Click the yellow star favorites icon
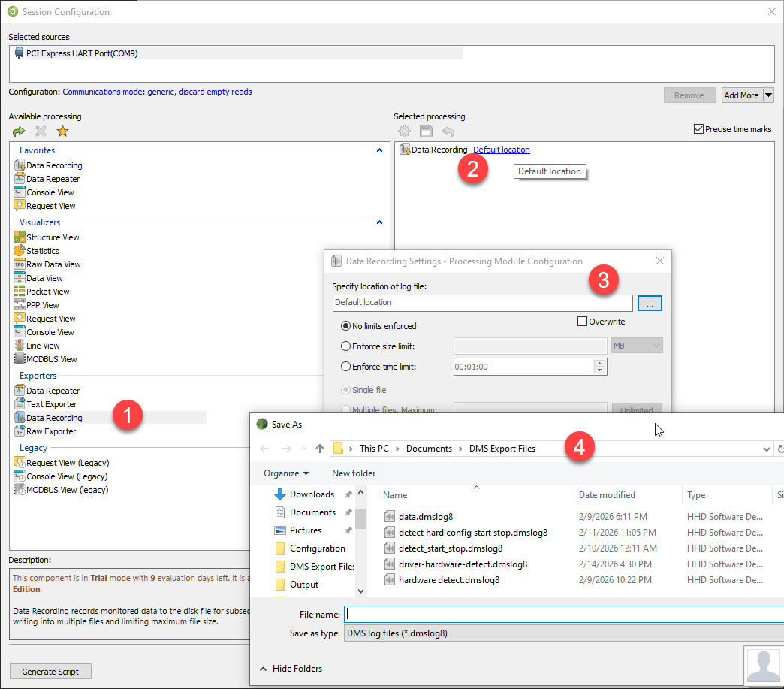The height and width of the screenshot is (689, 784). [62, 131]
